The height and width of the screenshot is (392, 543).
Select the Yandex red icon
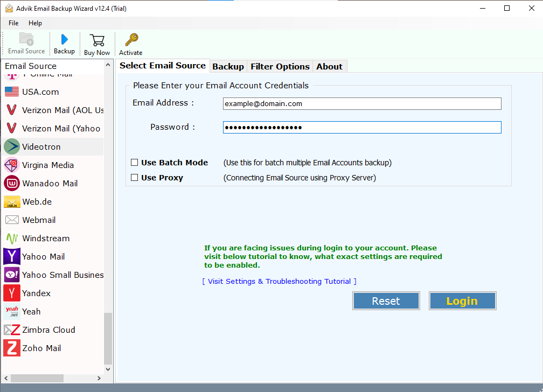pyautogui.click(x=12, y=293)
